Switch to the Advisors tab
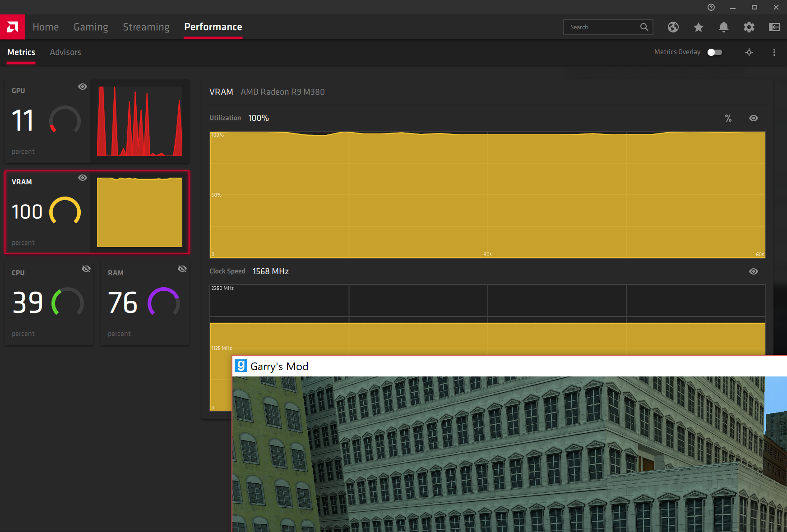Viewport: 787px width, 532px height. pyautogui.click(x=65, y=52)
